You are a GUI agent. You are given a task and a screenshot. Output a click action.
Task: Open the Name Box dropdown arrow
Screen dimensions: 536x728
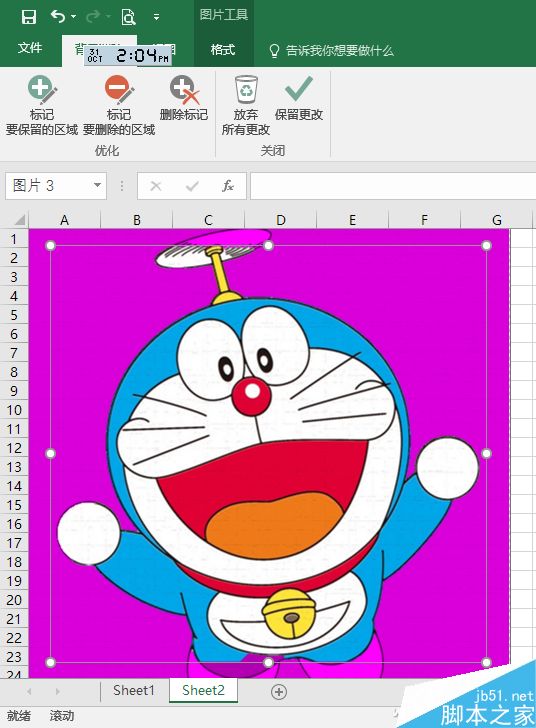tap(97, 185)
